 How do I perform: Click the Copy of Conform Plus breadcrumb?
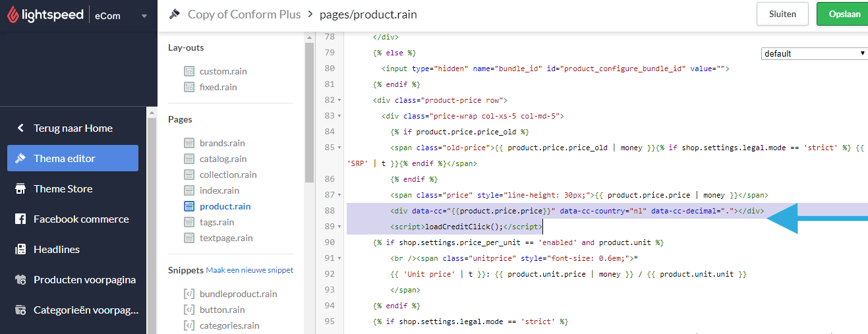pyautogui.click(x=244, y=14)
